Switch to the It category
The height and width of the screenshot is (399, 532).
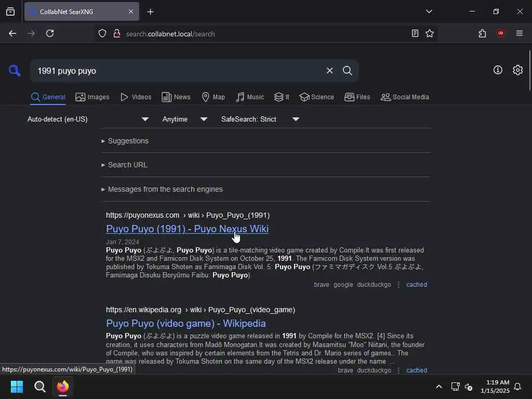tap(282, 97)
